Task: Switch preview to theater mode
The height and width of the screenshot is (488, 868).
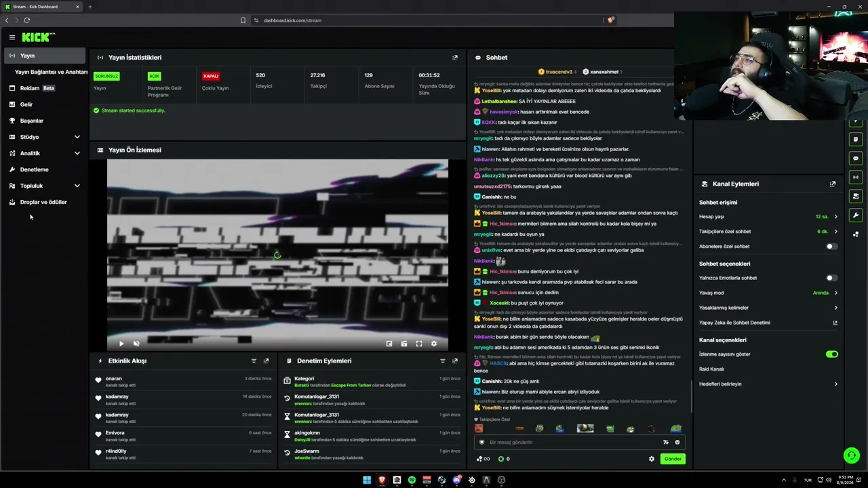Action: coord(404,344)
